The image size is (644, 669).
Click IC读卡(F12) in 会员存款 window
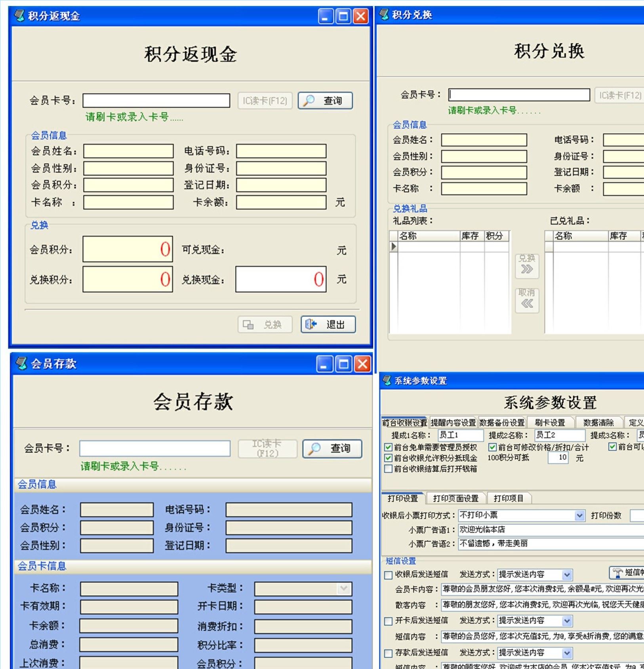[267, 448]
